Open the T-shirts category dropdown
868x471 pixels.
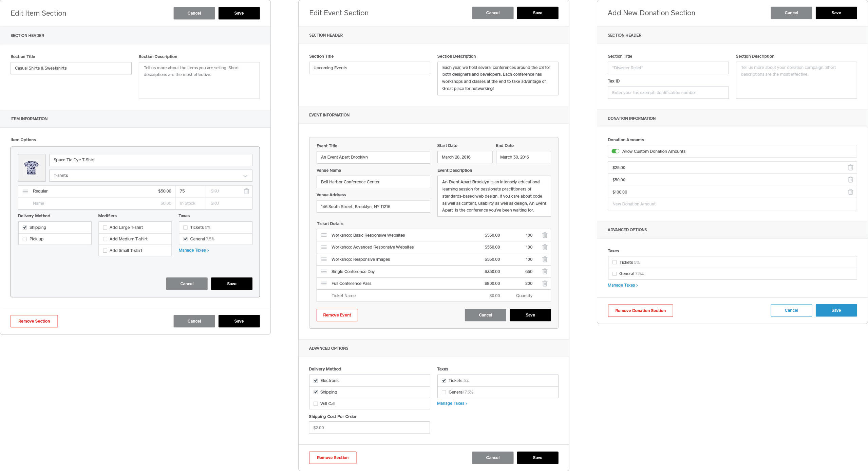(x=151, y=176)
